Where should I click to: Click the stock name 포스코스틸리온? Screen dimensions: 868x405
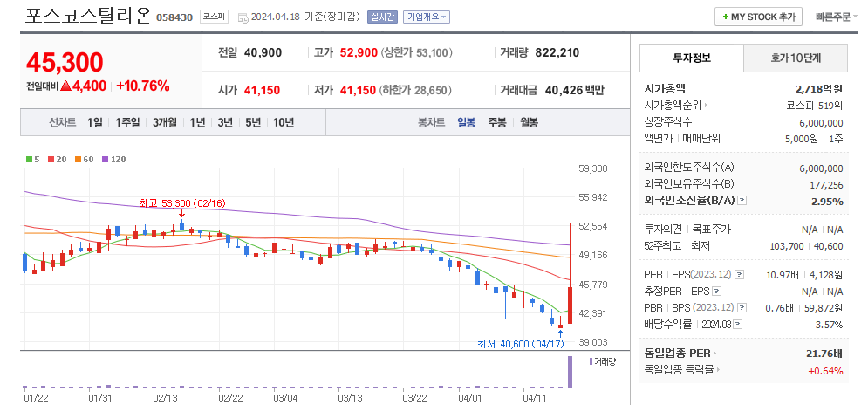87,16
